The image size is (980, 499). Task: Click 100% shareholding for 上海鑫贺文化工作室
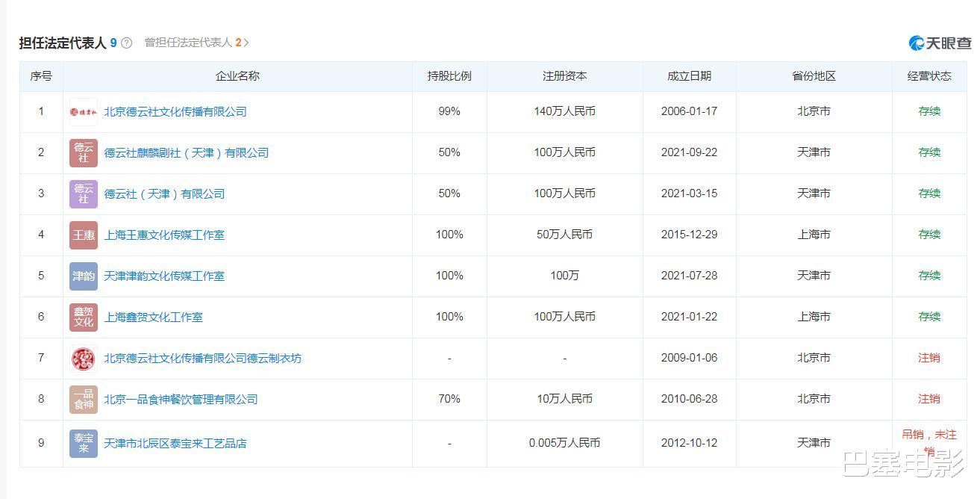[449, 317]
